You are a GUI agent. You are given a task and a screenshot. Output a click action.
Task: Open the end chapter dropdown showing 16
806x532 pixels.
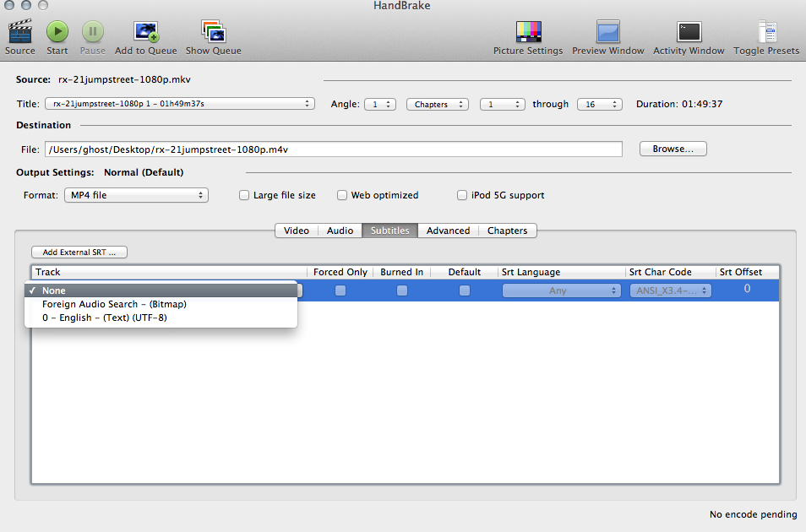pos(599,105)
